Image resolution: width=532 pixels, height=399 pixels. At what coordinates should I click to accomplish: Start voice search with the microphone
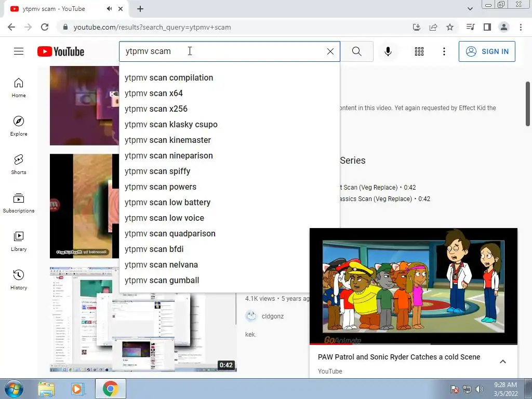pyautogui.click(x=388, y=51)
